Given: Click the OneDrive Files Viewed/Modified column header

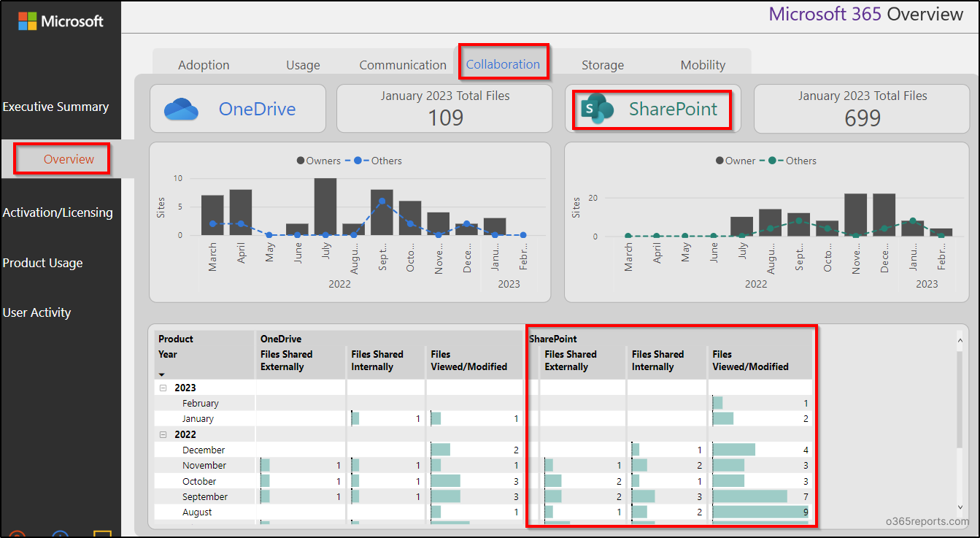Looking at the screenshot, I should [x=468, y=361].
